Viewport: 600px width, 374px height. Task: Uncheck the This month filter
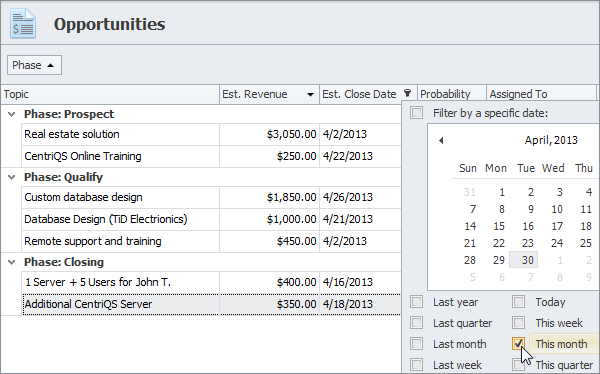(518, 343)
